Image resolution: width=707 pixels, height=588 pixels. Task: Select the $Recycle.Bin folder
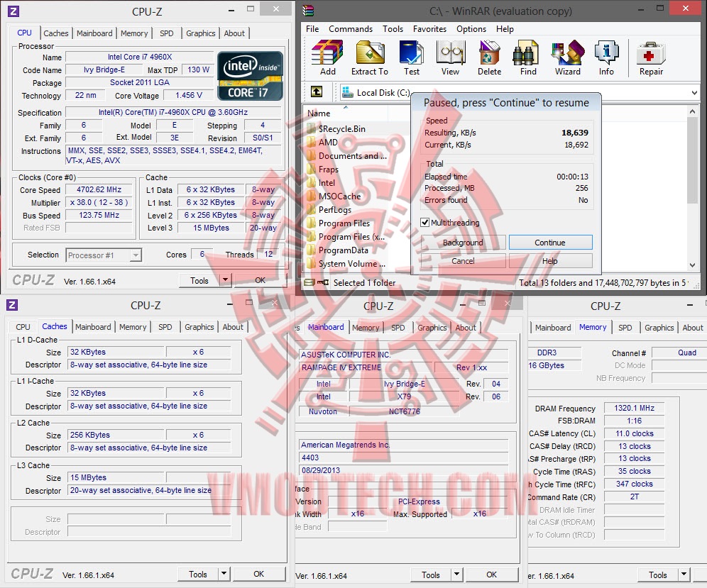click(x=341, y=129)
